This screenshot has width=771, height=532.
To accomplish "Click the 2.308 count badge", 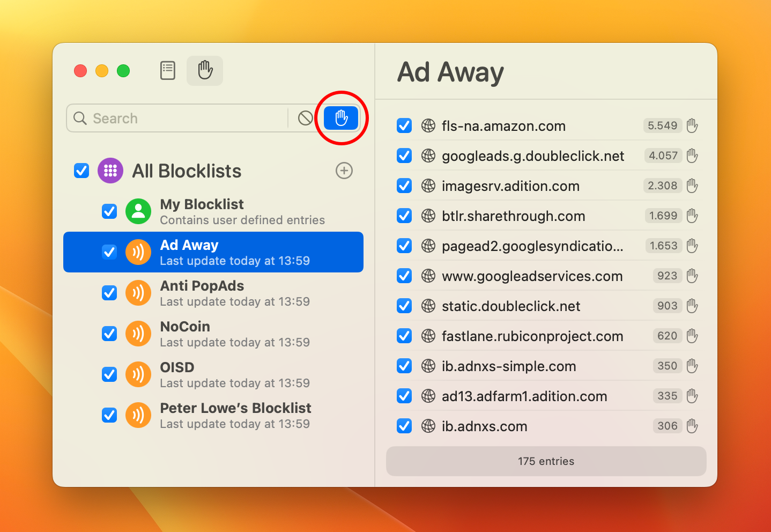I will tap(663, 186).
